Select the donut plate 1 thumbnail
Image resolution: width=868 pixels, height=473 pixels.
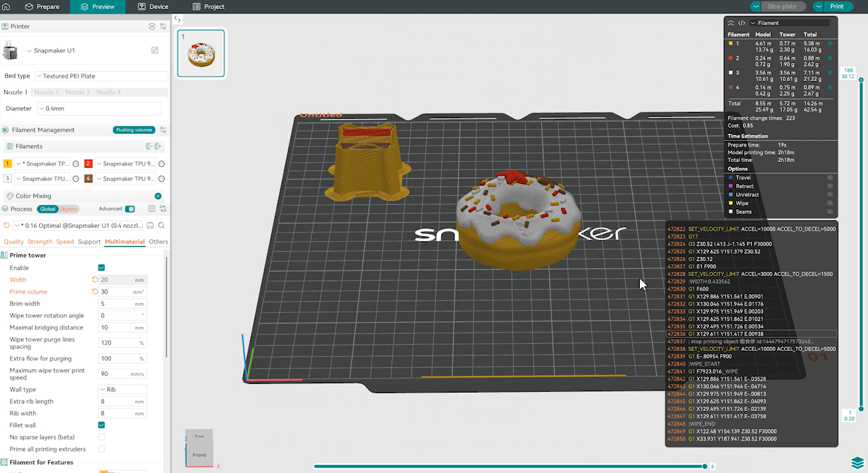pos(201,53)
